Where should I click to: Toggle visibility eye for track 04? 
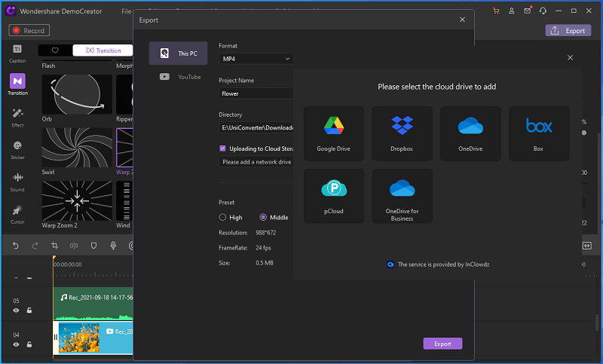tap(16, 344)
